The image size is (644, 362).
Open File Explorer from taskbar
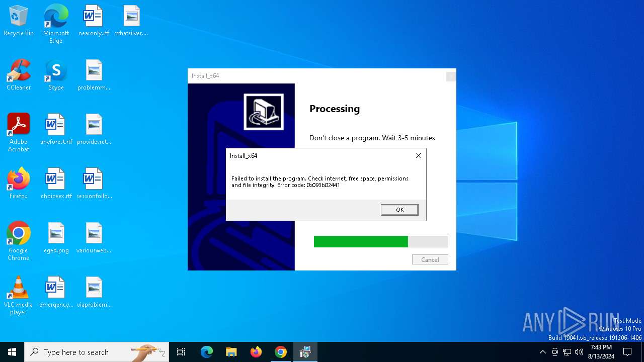coord(231,352)
